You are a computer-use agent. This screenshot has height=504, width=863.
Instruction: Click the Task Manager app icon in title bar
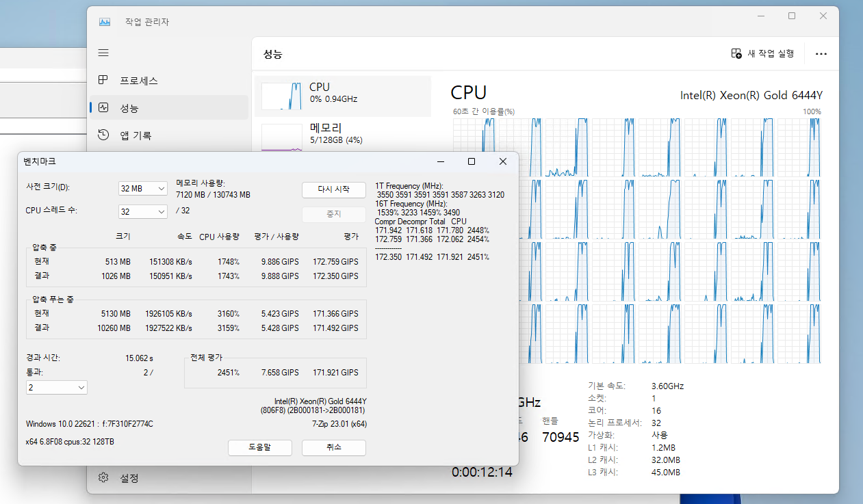(x=105, y=22)
